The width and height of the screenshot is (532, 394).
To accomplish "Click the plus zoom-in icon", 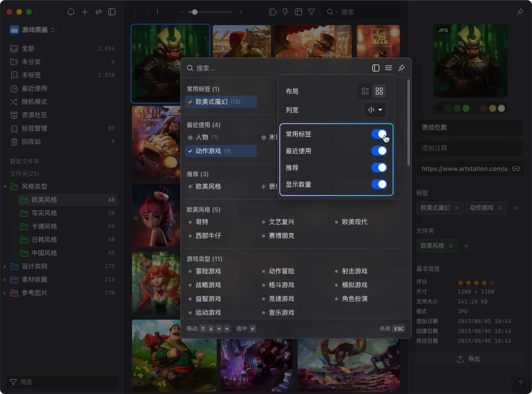I will tap(241, 12).
